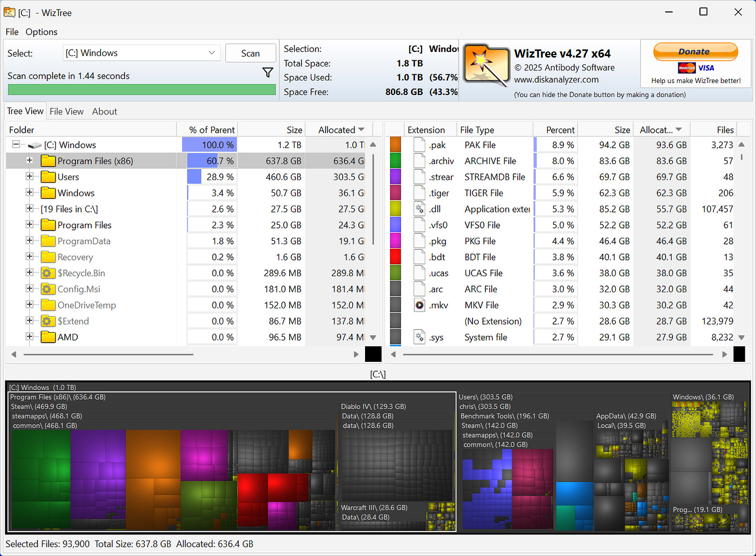Click the Folder column header

(x=91, y=130)
